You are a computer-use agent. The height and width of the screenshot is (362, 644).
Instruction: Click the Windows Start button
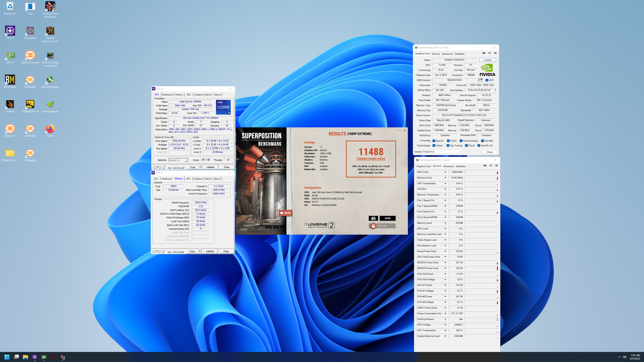pyautogui.click(x=7, y=357)
